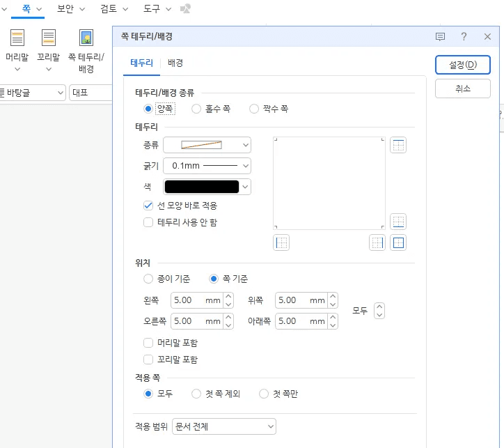Select the 짝수 쪽 radio button
The width and height of the screenshot is (504, 448).
[x=254, y=109]
